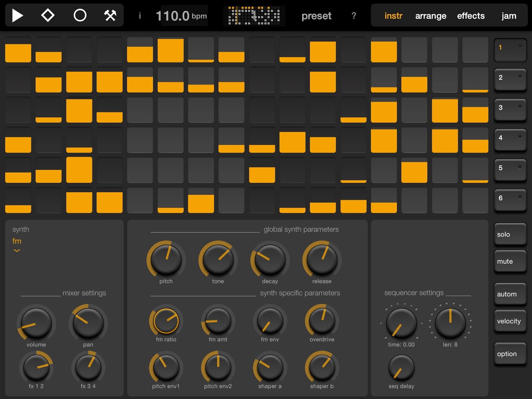
Task: Select channel 4 button
Action: (510, 140)
